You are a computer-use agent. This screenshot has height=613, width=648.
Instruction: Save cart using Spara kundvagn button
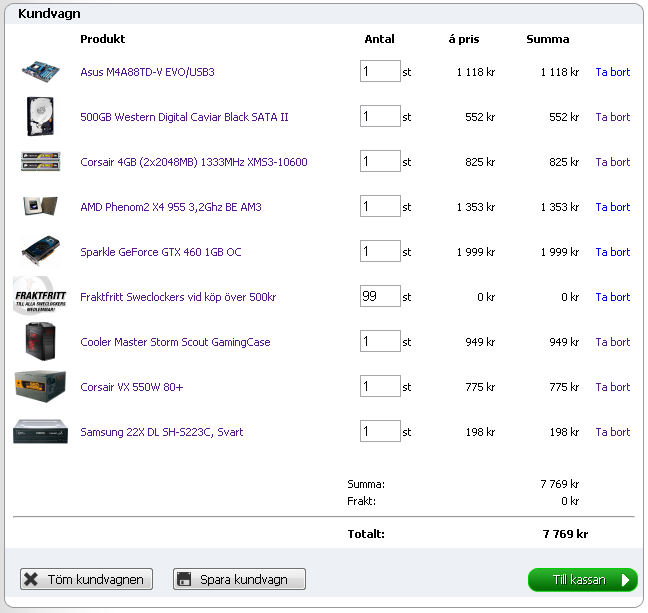[239, 579]
